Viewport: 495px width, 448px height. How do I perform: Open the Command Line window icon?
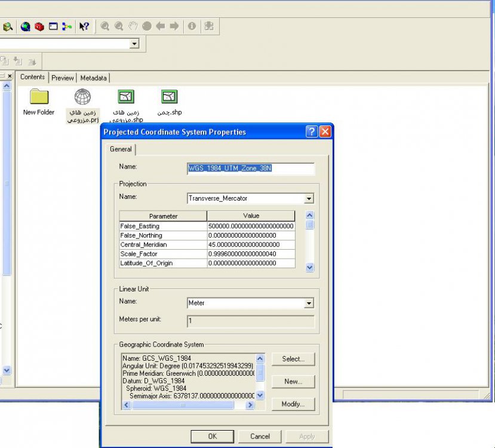coord(53,26)
